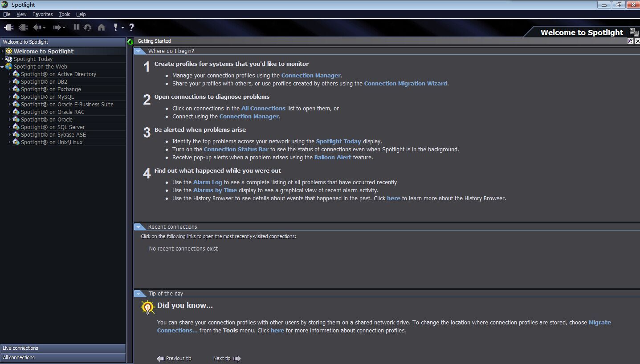Expand the Spotlight Today tree node
This screenshot has height=364, width=640.
[2, 59]
